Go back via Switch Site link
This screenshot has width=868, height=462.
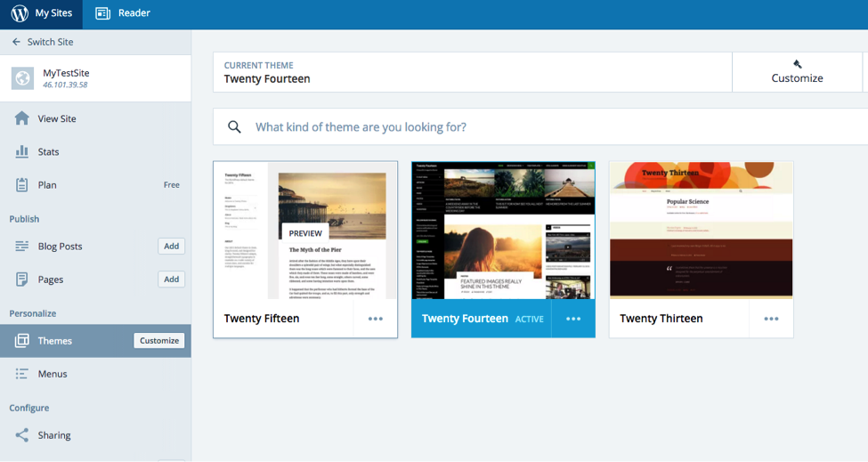pyautogui.click(x=51, y=42)
